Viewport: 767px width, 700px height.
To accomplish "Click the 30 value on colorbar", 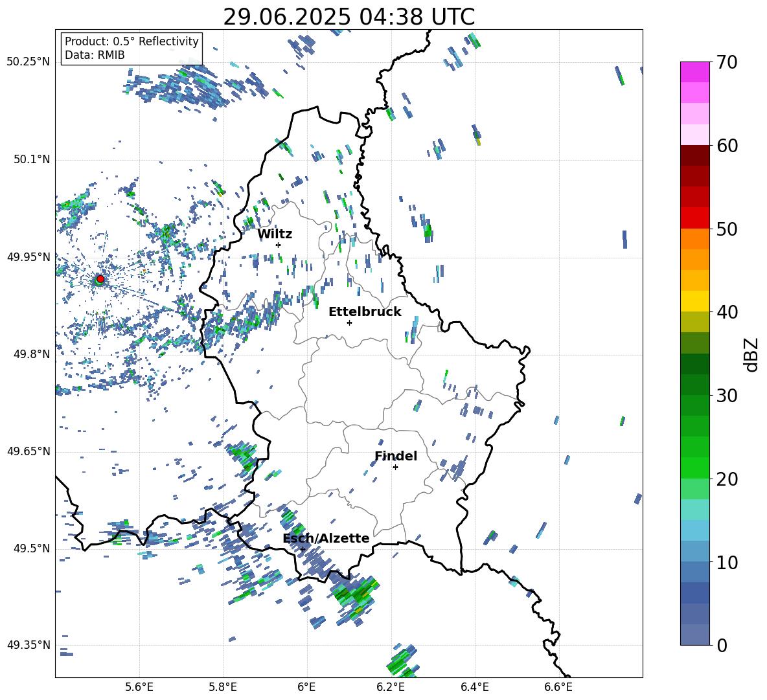I will tap(727, 396).
